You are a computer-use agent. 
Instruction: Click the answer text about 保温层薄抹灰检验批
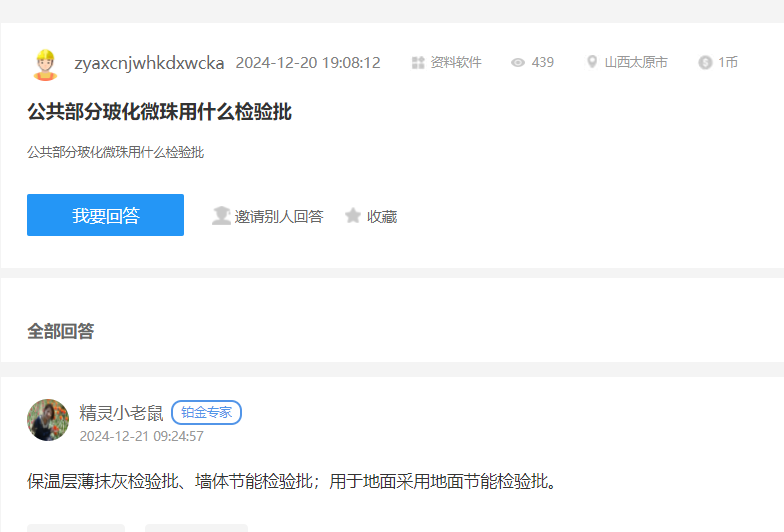pos(291,482)
